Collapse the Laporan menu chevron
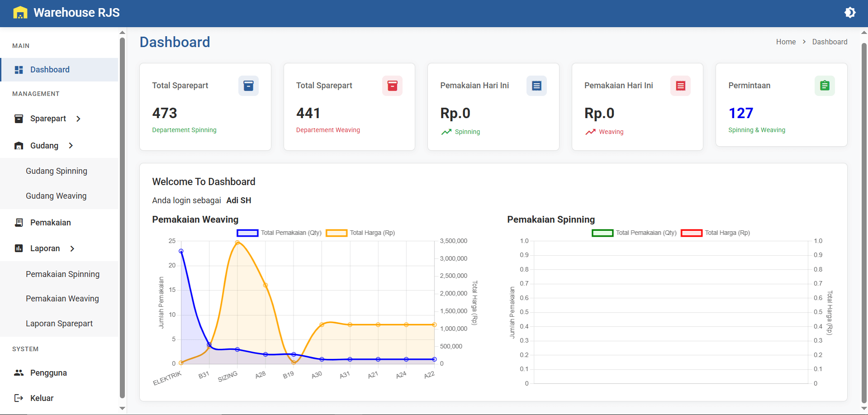The image size is (868, 415). coord(72,248)
